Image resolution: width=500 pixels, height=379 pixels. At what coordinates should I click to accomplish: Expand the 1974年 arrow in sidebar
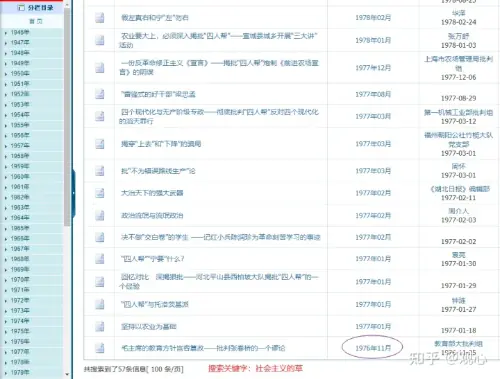pyautogui.click(x=6, y=321)
